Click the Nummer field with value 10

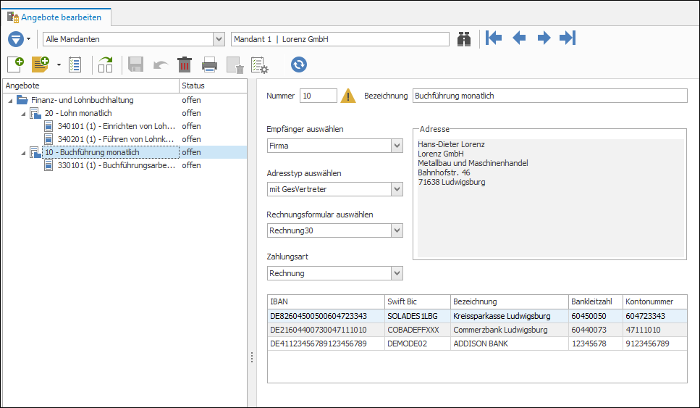pyautogui.click(x=318, y=96)
